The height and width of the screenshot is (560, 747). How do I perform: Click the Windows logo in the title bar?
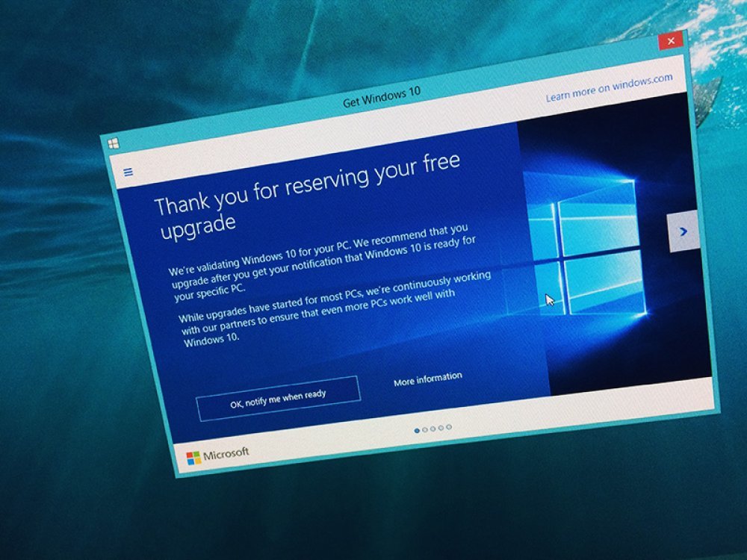coord(114,143)
